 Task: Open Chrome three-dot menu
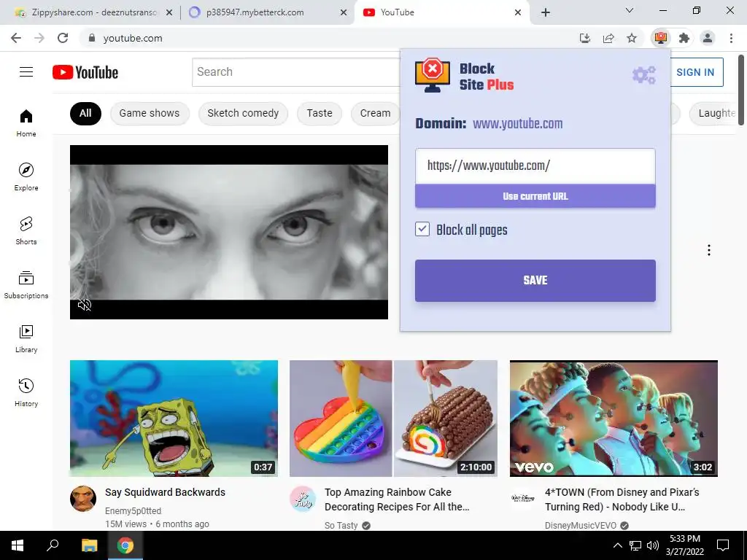[731, 38]
